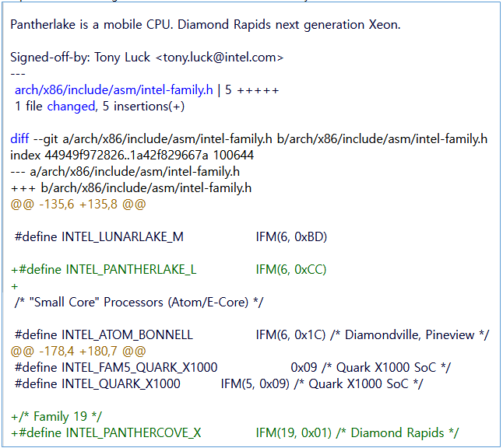Click the hunk header '@@ -178,4 +180,7 @@'
The height and width of the screenshot is (448, 503).
click(78, 352)
